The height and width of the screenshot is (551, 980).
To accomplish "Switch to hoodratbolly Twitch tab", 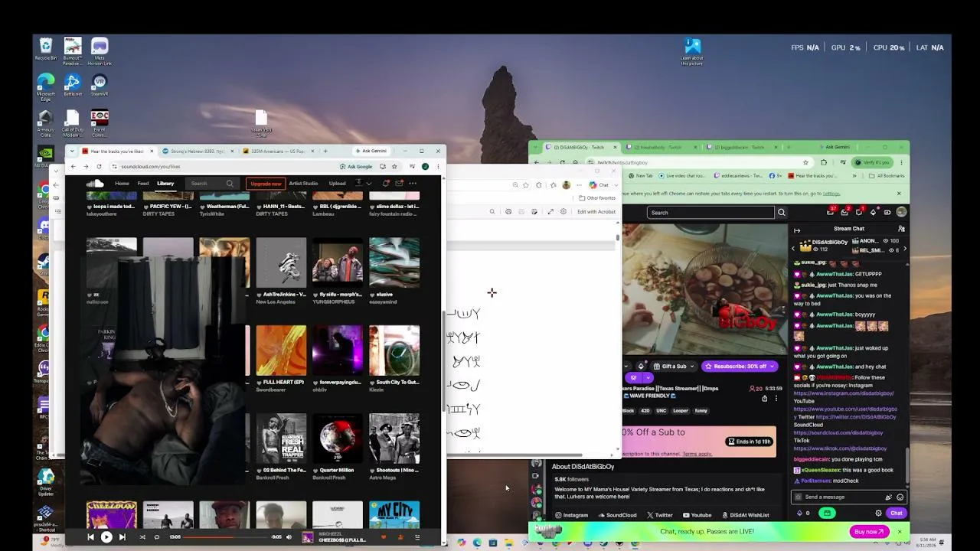I will 661,147.
